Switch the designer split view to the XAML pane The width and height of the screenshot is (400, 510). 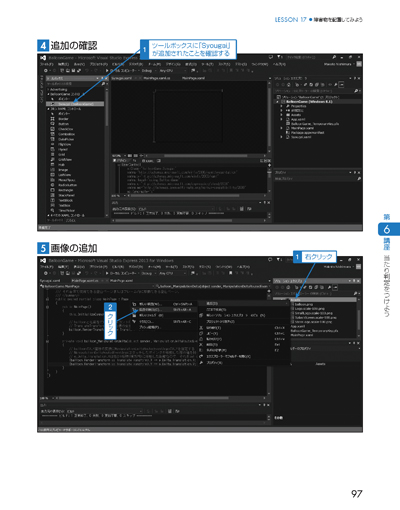pos(148,161)
